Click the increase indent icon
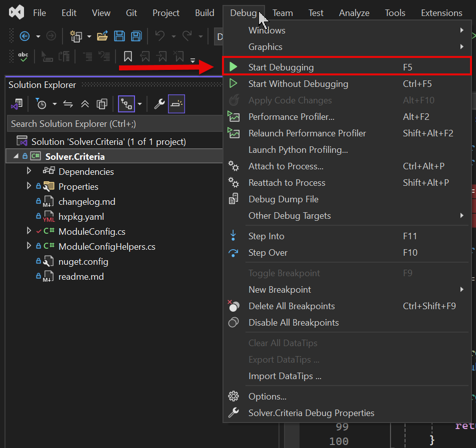The height and width of the screenshot is (448, 476). [x=104, y=56]
